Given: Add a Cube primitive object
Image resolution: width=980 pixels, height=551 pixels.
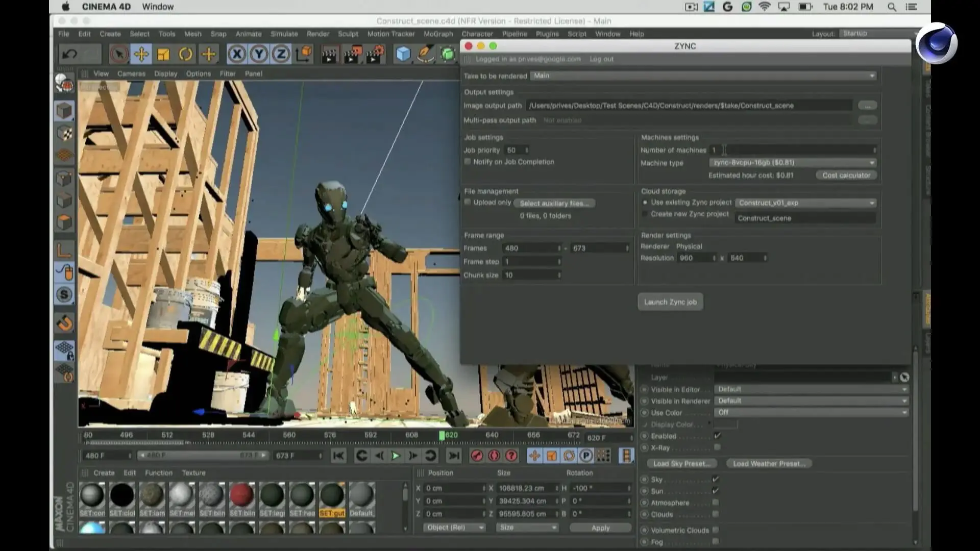Looking at the screenshot, I should (403, 54).
